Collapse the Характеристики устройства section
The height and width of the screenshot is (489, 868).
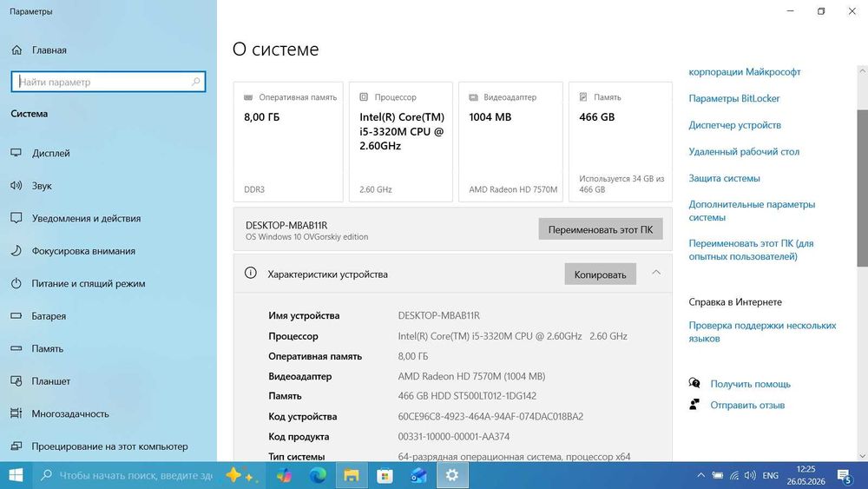click(x=656, y=273)
